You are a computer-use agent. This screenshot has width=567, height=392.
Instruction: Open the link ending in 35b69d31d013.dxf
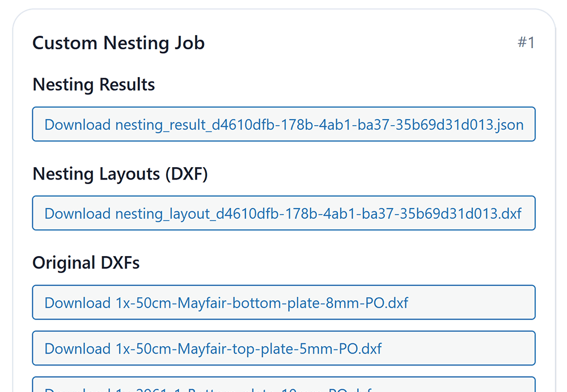point(283,214)
